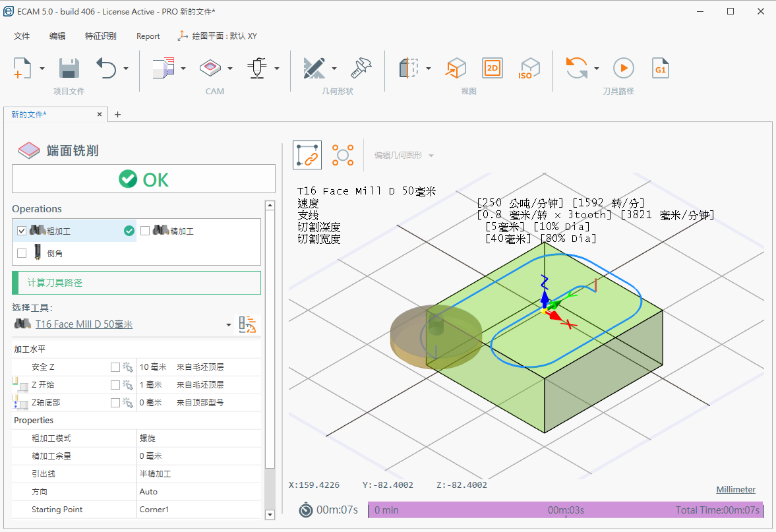This screenshot has width=776, height=532.
Task: Expand the new file button dropdown arrow
Action: coord(42,69)
